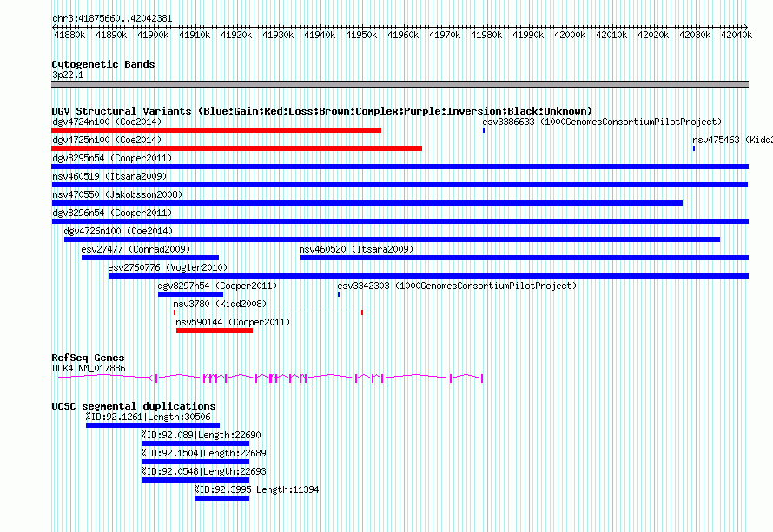Click the segmental duplication bar with Length:22690

[x=195, y=443]
